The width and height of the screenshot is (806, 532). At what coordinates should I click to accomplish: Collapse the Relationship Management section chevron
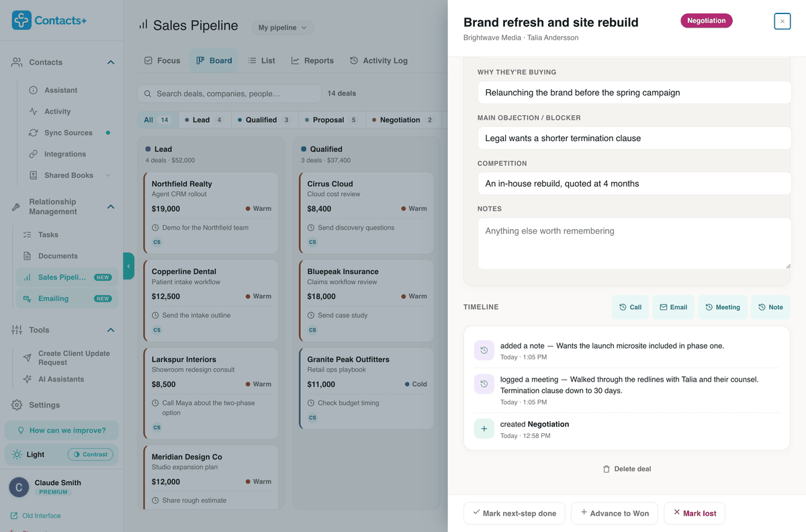[111, 207]
